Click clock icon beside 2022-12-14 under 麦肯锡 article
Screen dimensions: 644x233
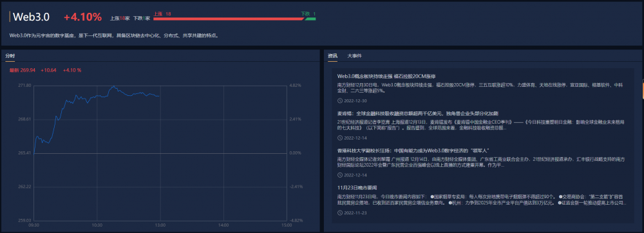(x=339, y=138)
